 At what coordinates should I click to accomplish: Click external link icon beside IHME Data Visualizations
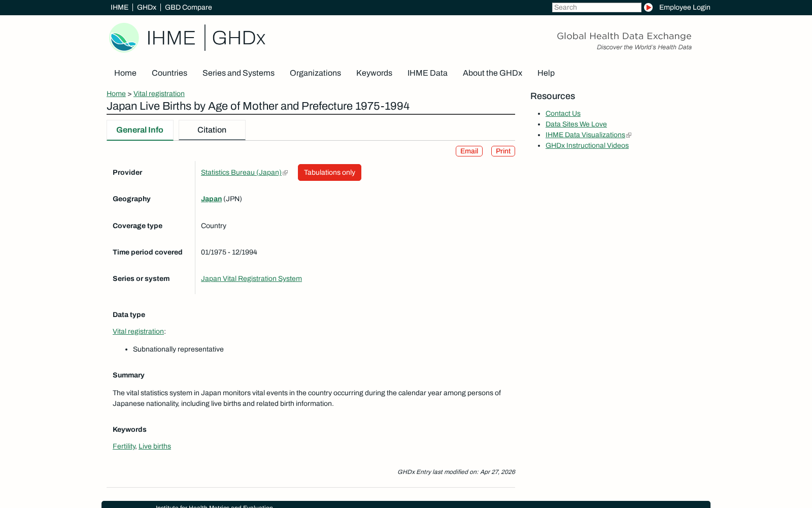[629, 135]
